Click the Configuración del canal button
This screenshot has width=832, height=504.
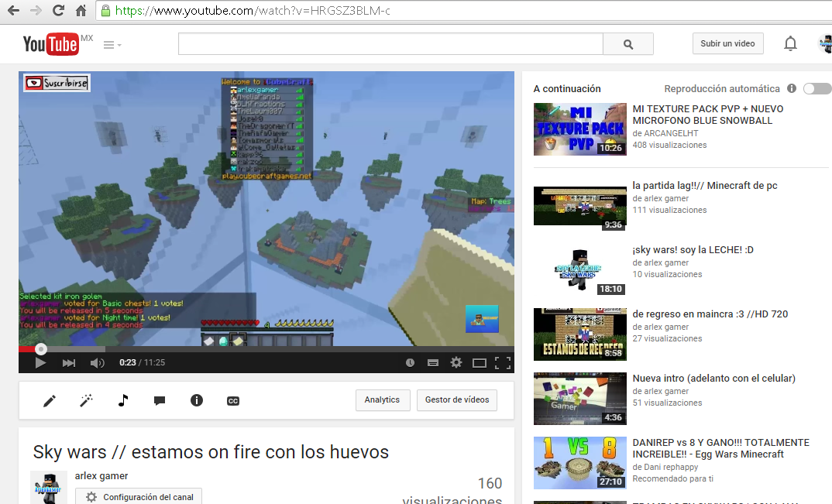139,496
